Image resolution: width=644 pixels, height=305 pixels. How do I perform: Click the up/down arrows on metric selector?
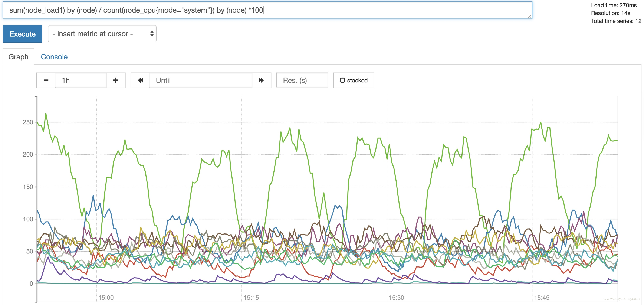(x=152, y=34)
